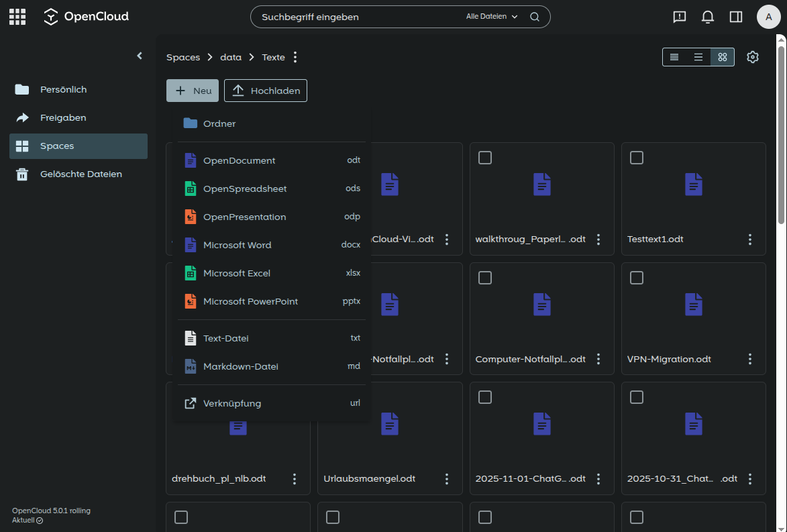Create new OpenSpreadsheet ods file
The width and height of the screenshot is (787, 532).
(x=272, y=189)
